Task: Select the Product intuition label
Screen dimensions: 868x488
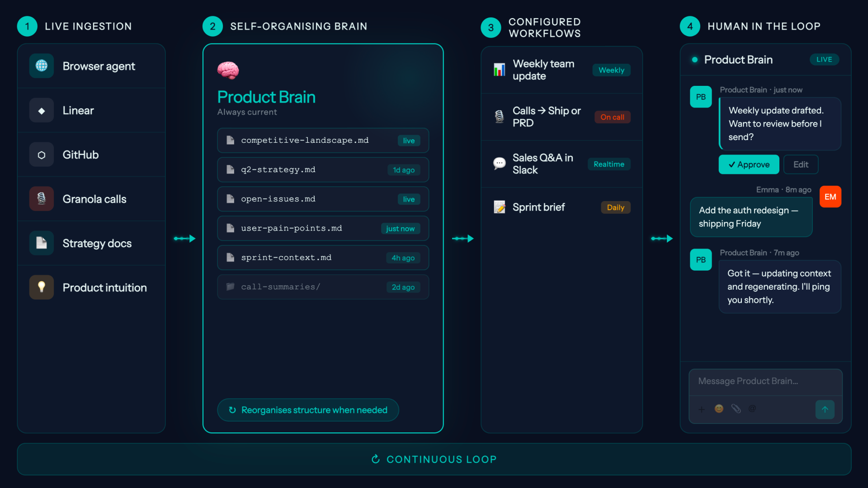Action: tap(104, 287)
